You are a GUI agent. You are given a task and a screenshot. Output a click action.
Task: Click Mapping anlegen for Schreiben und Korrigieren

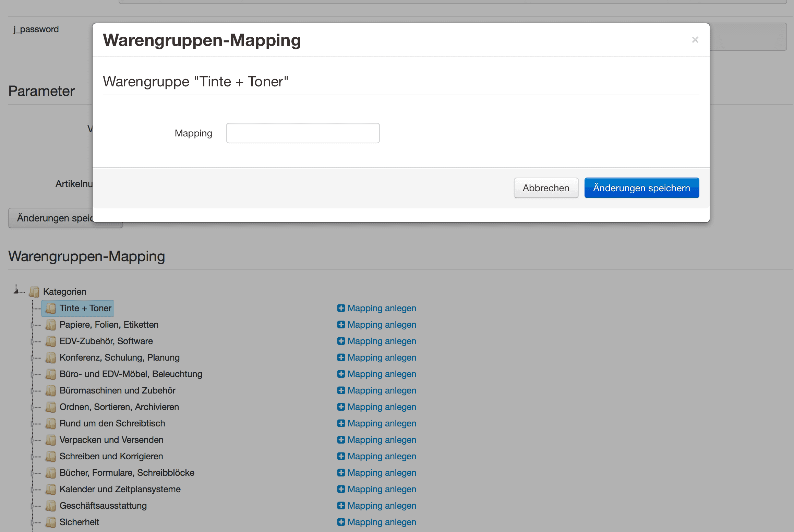coord(381,456)
